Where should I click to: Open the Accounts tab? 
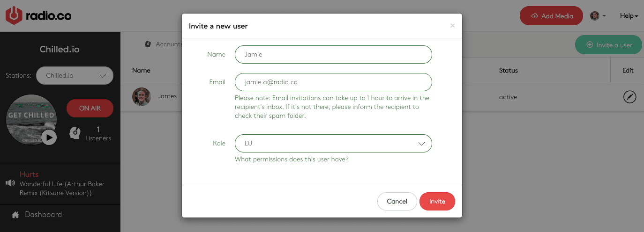point(163,44)
